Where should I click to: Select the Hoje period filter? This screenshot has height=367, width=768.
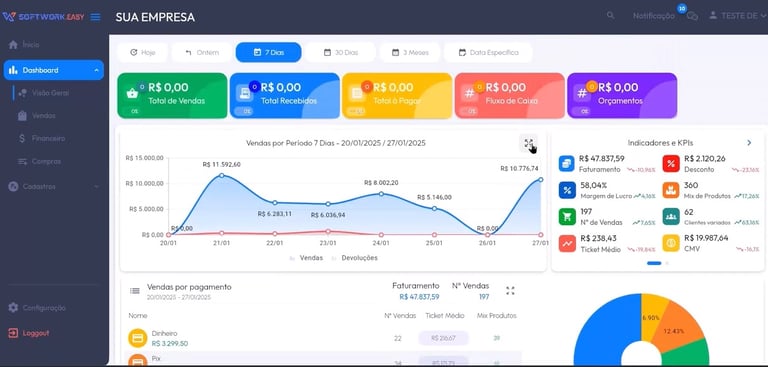pyautogui.click(x=143, y=52)
